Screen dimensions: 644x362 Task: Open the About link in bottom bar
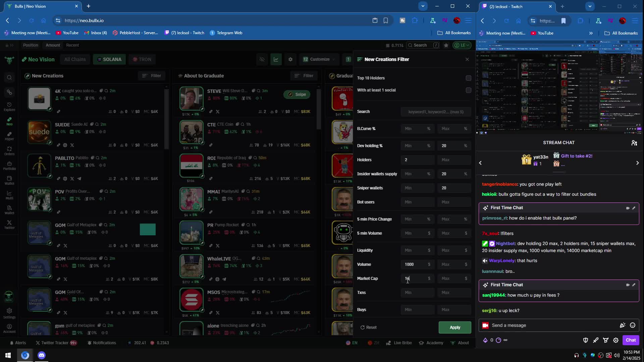coord(460,343)
